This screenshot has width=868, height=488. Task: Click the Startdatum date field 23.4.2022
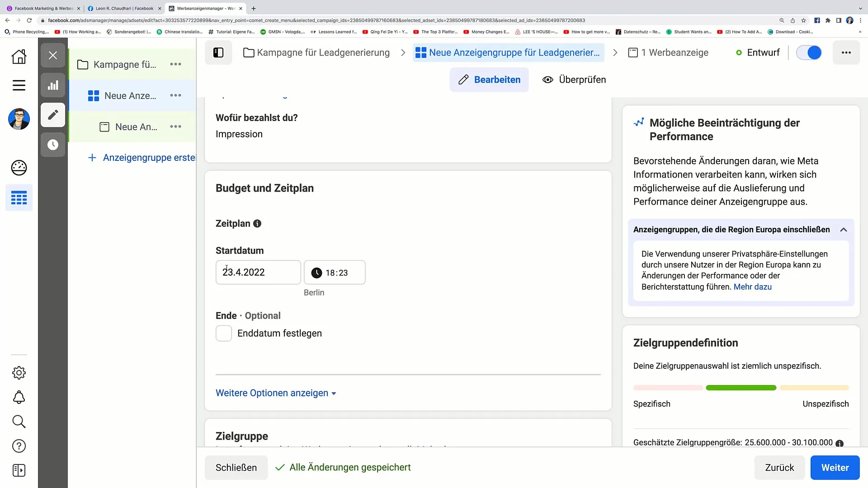point(258,272)
